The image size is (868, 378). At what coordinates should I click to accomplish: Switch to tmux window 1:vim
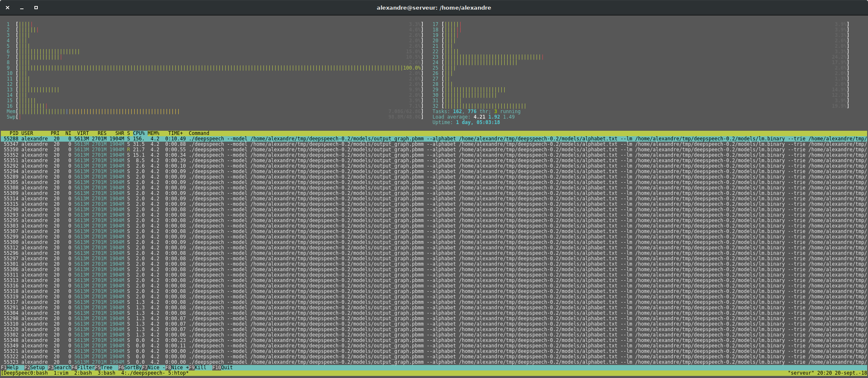(x=61, y=373)
